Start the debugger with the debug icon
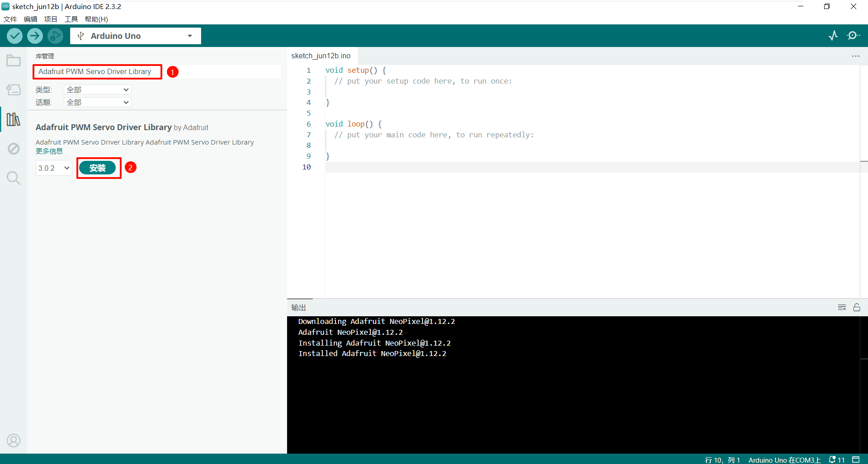The height and width of the screenshot is (464, 868). (x=55, y=36)
